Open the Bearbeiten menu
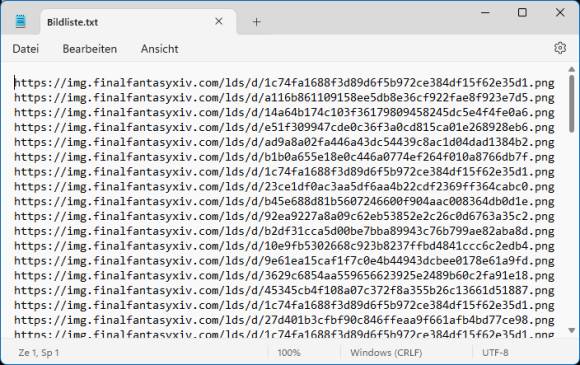Viewport: 580px width, 365px height. pyautogui.click(x=90, y=49)
